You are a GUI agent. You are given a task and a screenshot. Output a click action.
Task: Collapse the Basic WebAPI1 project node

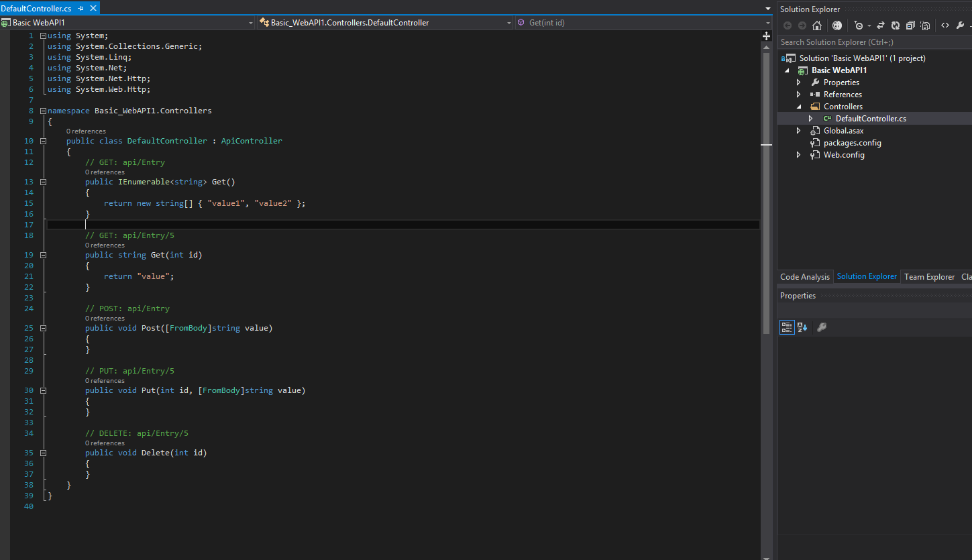pyautogui.click(x=787, y=70)
